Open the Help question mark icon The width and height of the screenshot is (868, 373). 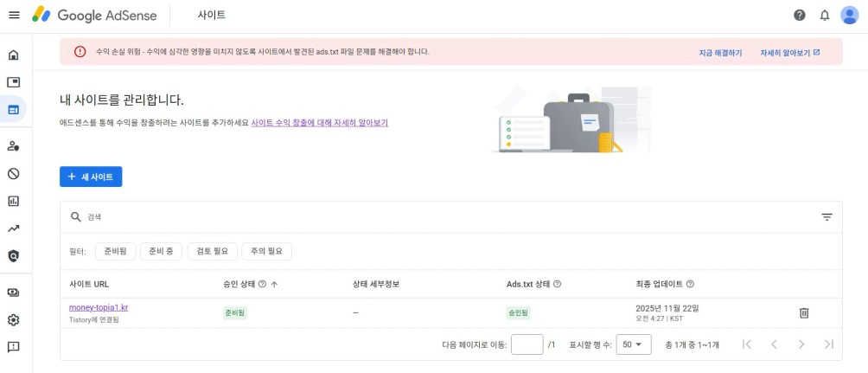800,16
